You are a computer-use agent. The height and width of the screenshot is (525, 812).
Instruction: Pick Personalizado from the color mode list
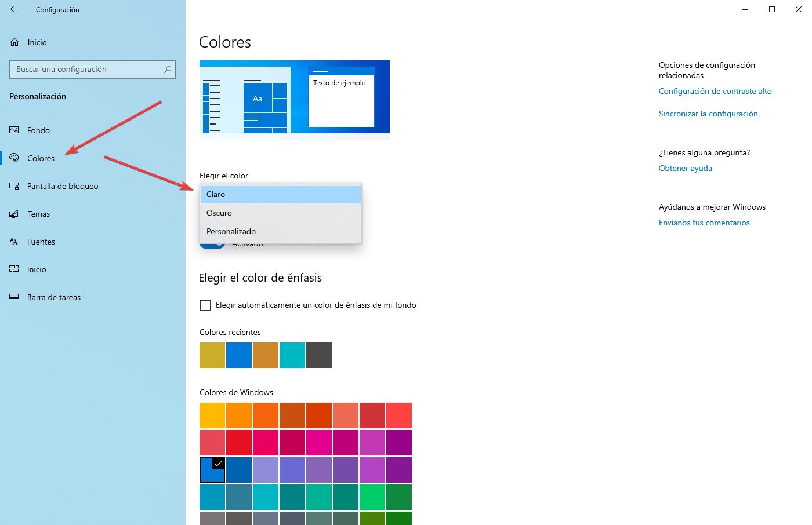tap(281, 231)
